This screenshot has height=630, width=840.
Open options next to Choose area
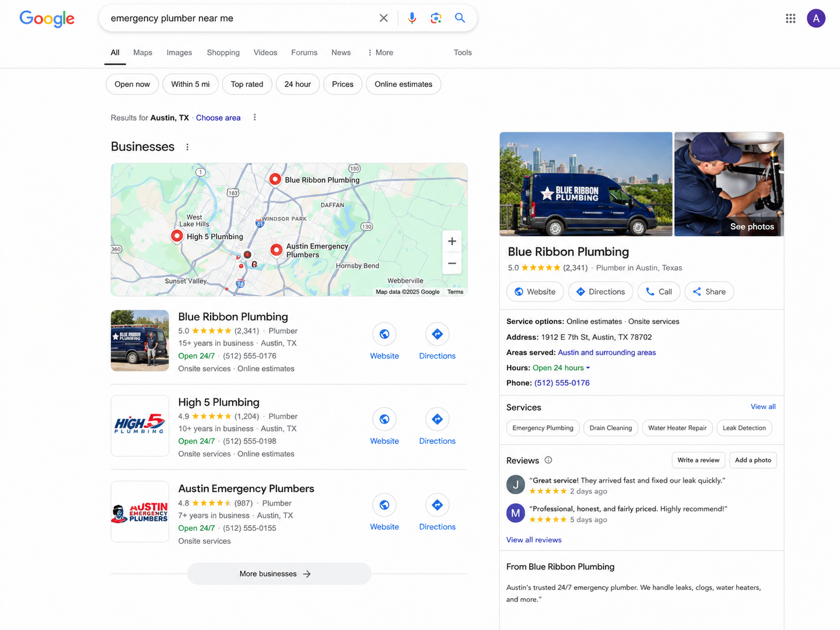point(255,117)
